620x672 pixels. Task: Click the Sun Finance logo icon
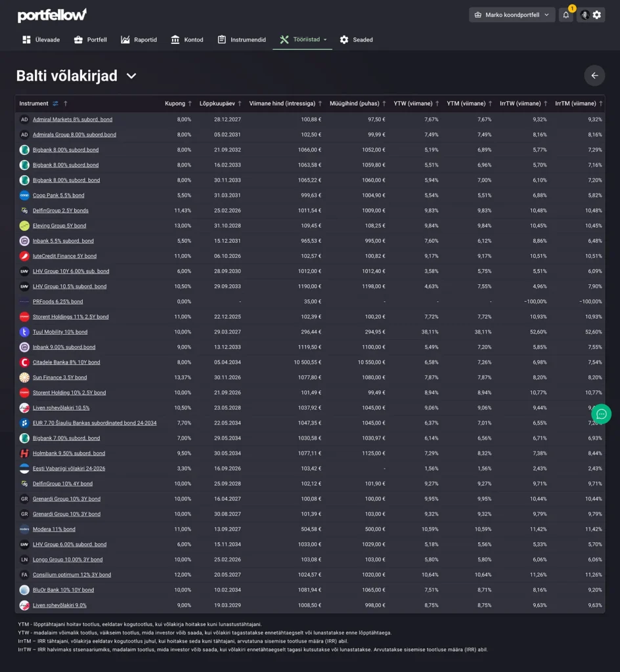point(24,377)
